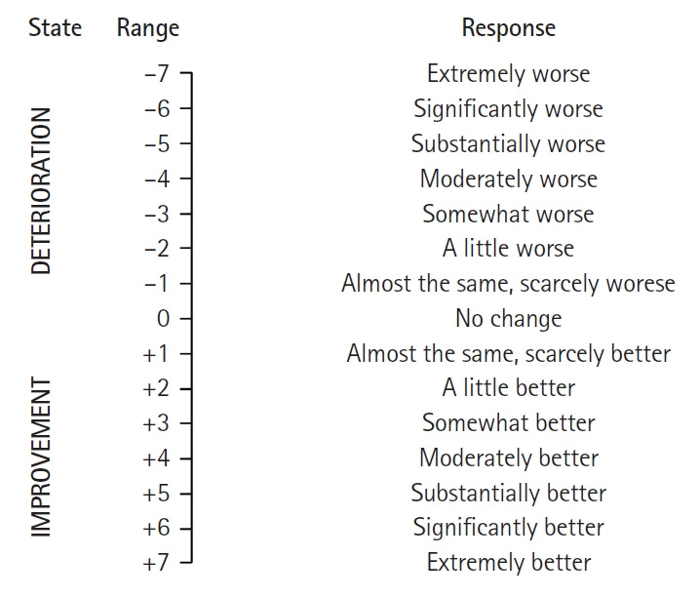Select the 0 point on the range scale
Viewport: 700px width, 597px height.
coord(162,318)
